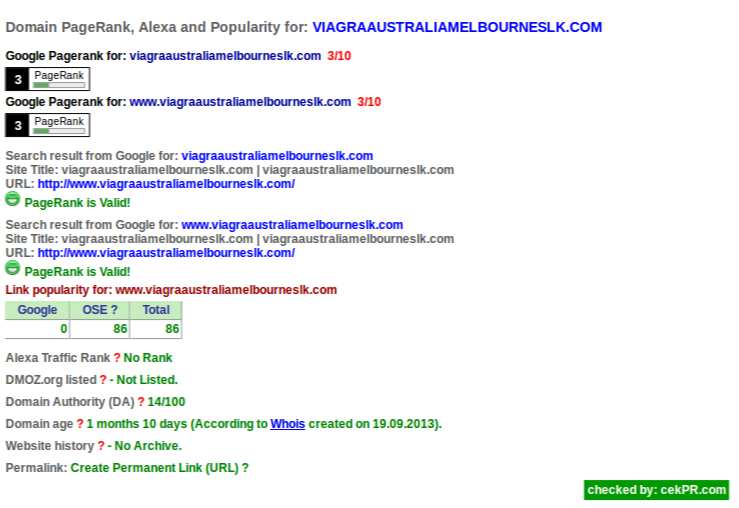Screen dimensions: 739x508
Task: Click the first "PageRank is Valid!" text
Action: point(77,203)
